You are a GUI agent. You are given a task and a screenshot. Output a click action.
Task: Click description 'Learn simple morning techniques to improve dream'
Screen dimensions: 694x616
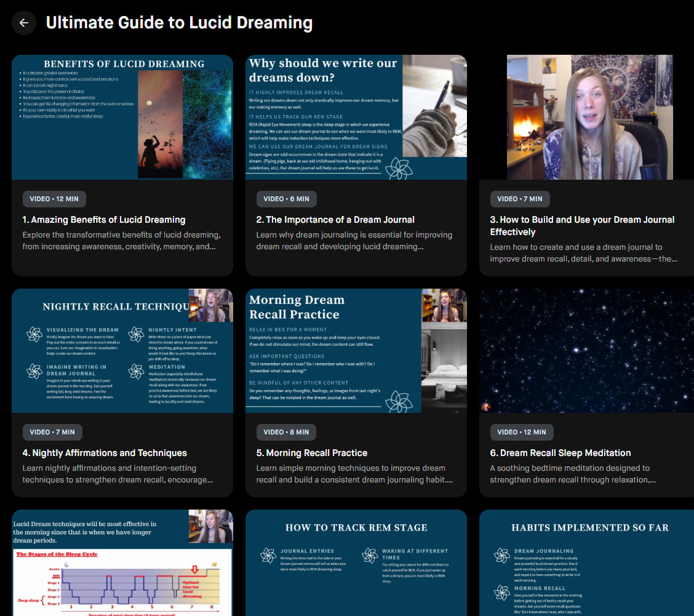pyautogui.click(x=354, y=474)
